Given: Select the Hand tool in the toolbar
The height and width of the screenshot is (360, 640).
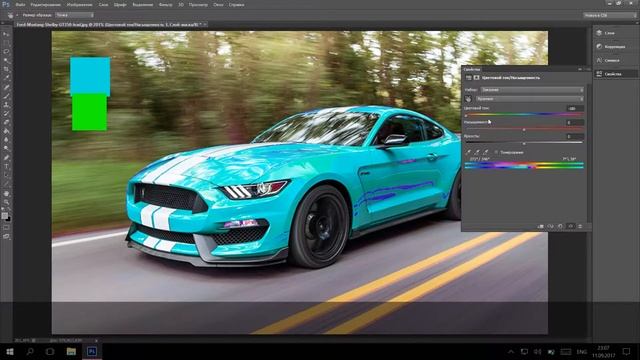Looking at the screenshot, I should click(6, 193).
